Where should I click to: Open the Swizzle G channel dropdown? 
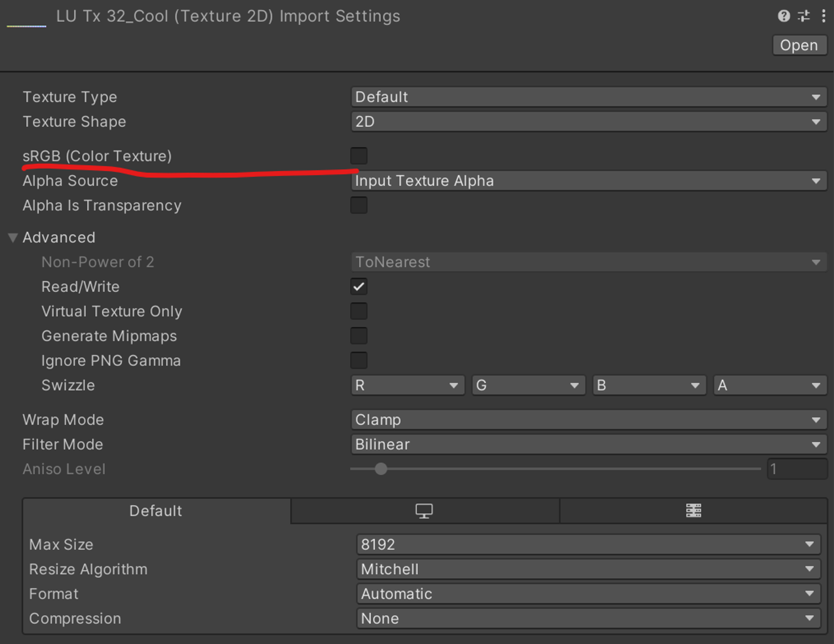[528, 385]
